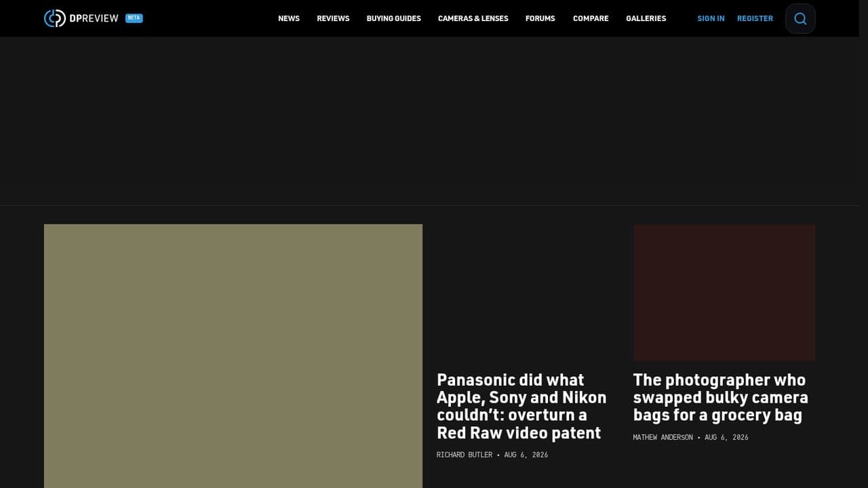Image resolution: width=868 pixels, height=488 pixels.
Task: Open the Panasonic Red Raw patent article
Action: coord(521,406)
